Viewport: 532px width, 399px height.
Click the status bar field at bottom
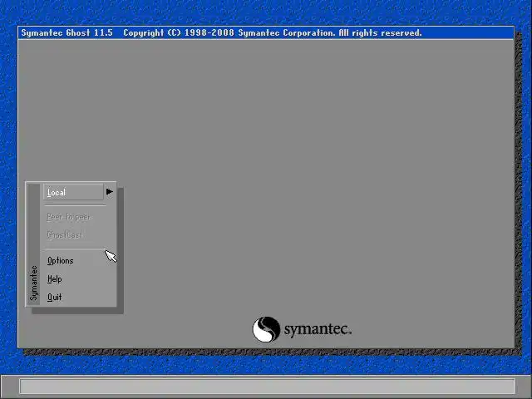tap(268, 386)
